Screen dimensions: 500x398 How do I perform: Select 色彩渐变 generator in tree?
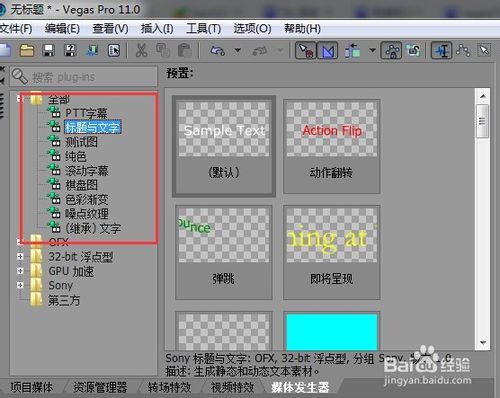[x=86, y=199]
